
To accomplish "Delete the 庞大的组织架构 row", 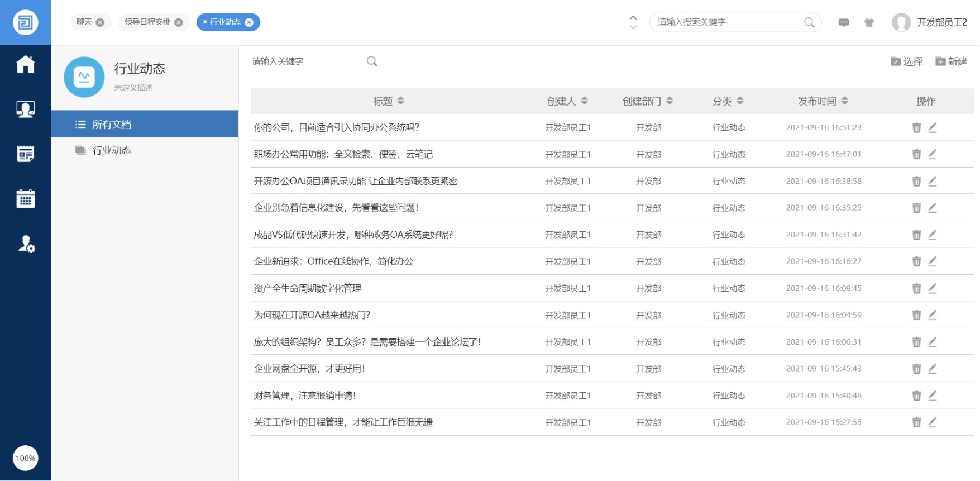I will pyautogui.click(x=916, y=342).
